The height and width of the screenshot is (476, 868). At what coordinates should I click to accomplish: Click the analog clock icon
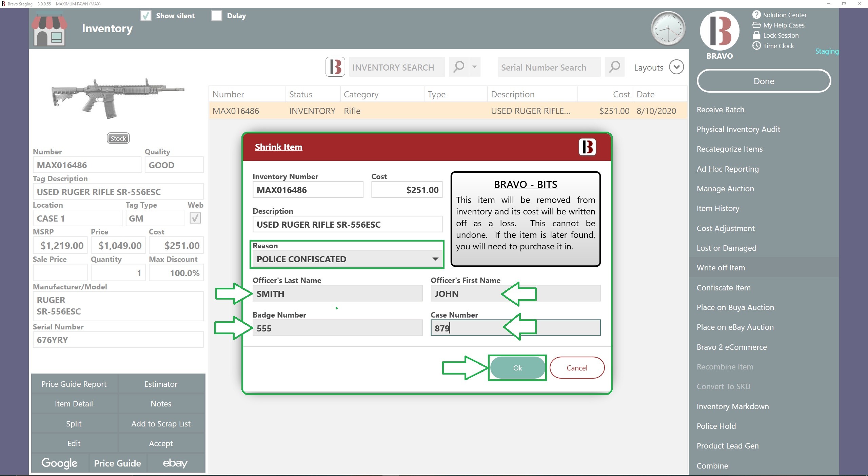(668, 28)
